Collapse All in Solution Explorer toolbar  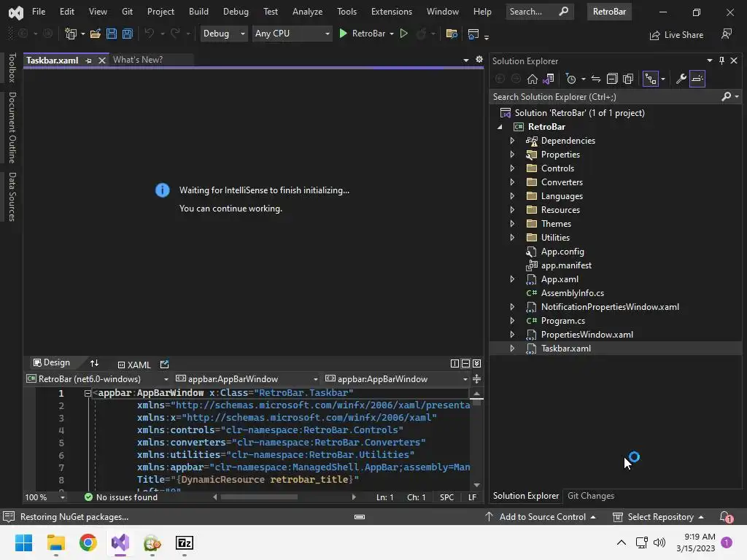pyautogui.click(x=612, y=79)
